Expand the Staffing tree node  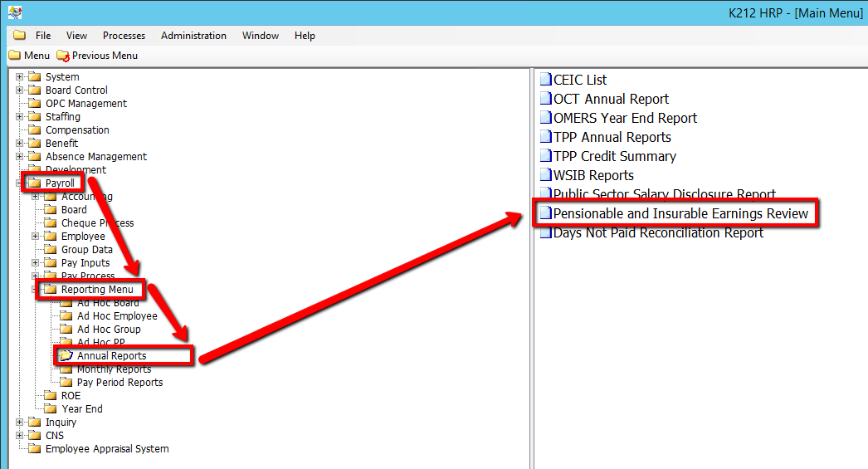20,117
